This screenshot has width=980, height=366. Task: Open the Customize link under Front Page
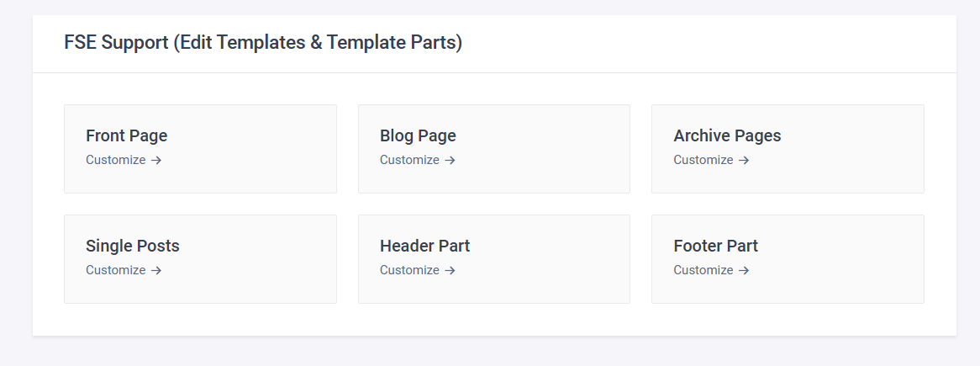pos(124,160)
